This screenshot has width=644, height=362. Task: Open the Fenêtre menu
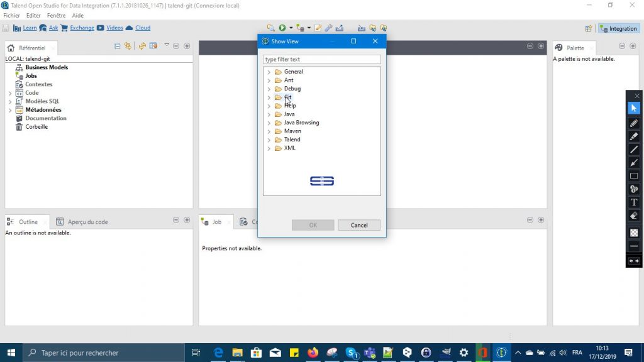tap(56, 16)
